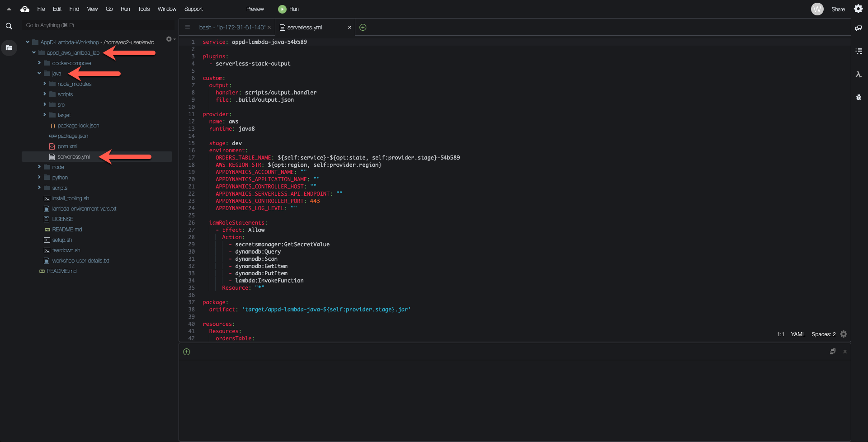Expand the node_modules folder
Viewport: 868px width, 442px height.
tap(45, 84)
